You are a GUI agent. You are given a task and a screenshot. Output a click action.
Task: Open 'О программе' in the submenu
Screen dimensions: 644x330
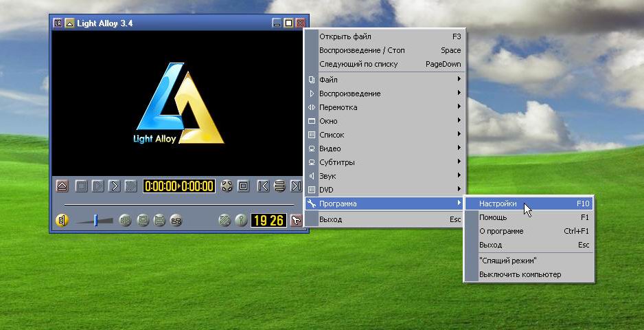click(529, 231)
